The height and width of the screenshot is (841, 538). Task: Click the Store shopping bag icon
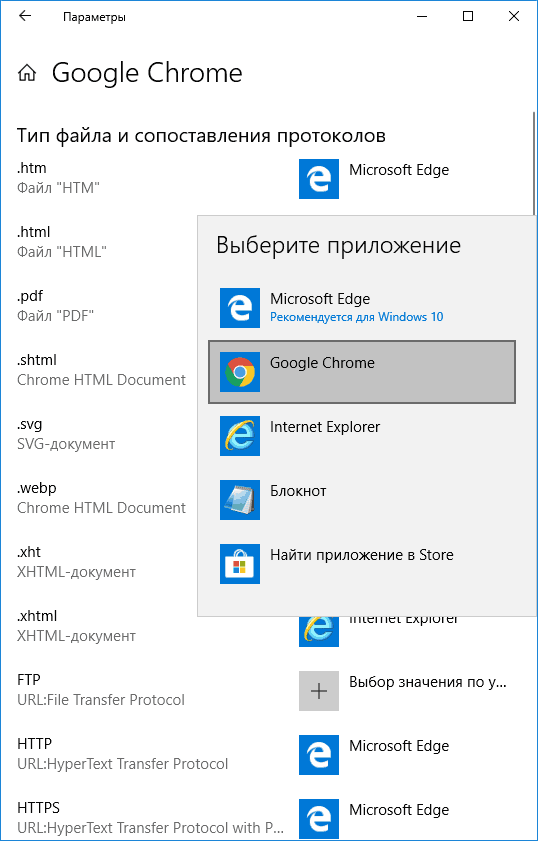pos(240,564)
